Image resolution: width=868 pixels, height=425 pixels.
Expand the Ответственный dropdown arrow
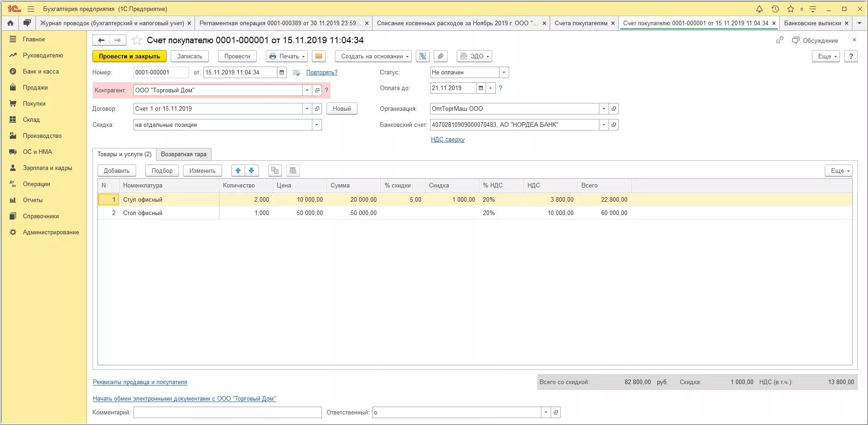pyautogui.click(x=546, y=412)
